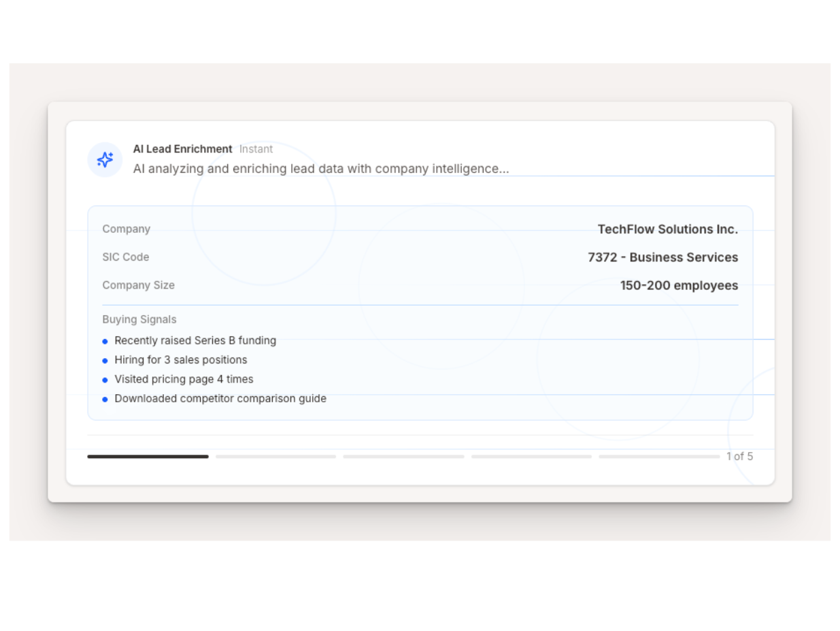The image size is (840, 631).
Task: Select TechFlow Solutions Inc. company name
Action: click(x=667, y=229)
